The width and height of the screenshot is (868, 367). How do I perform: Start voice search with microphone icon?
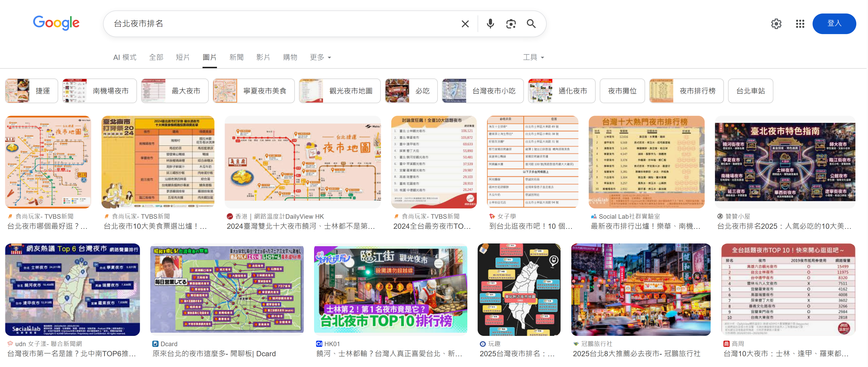click(x=490, y=24)
